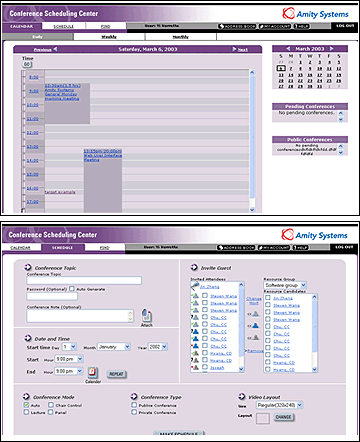Click the CHANGE layout button
360x442 pixels.
pos(284,417)
